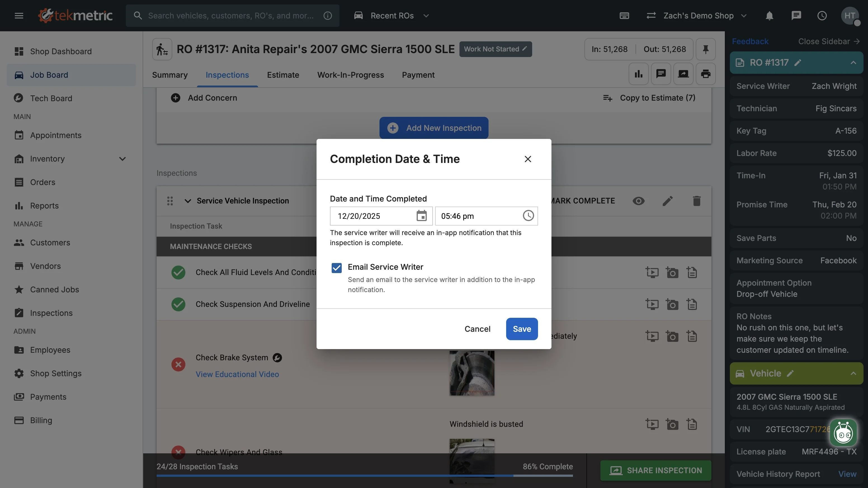
Task: Print the repair order via printer icon
Action: point(705,74)
